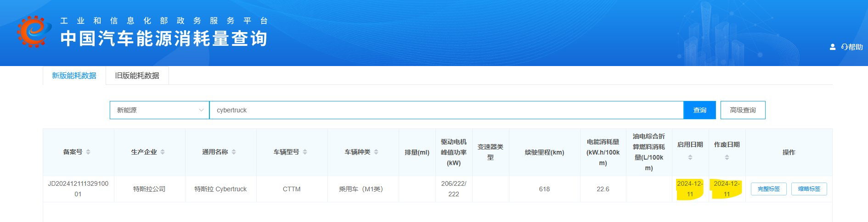Click the 工业和信息化部政务服务平台 header text
The image size is (868, 222).
[164, 21]
